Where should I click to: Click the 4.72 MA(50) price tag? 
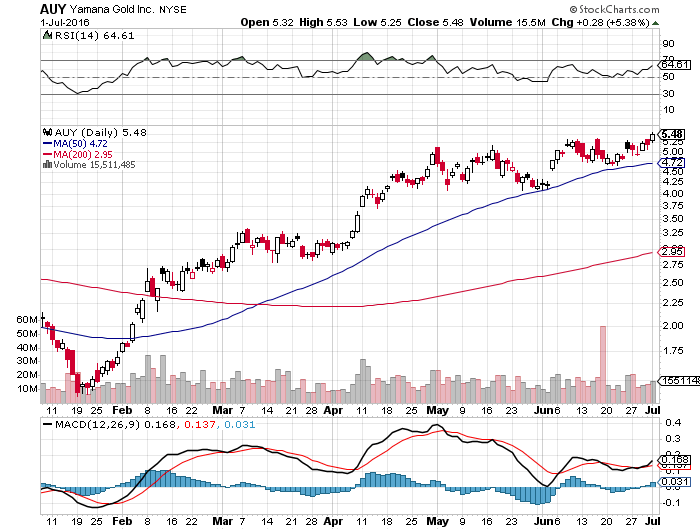tap(672, 163)
